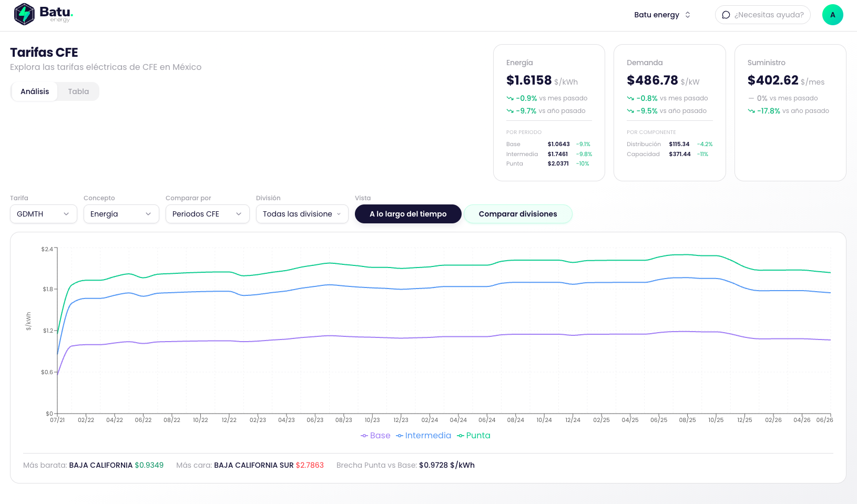Viewport: 857px width, 504px height.
Task: Click the Demanda monthly trend arrow icon
Action: (x=630, y=98)
